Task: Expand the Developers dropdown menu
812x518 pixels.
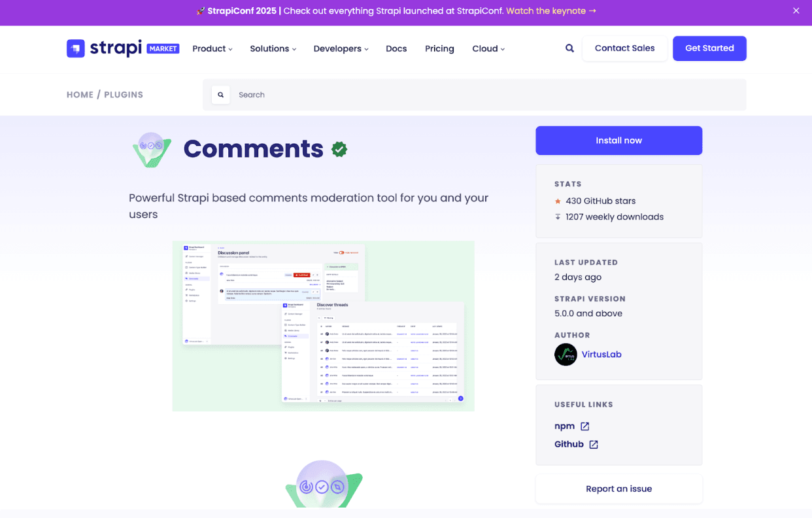Action: tap(341, 48)
